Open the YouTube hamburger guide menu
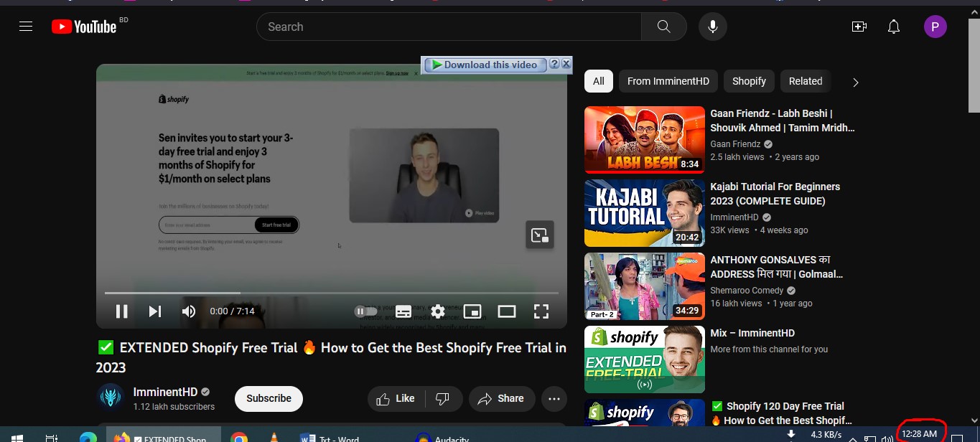Viewport: 980px width, 442px height. (x=26, y=27)
